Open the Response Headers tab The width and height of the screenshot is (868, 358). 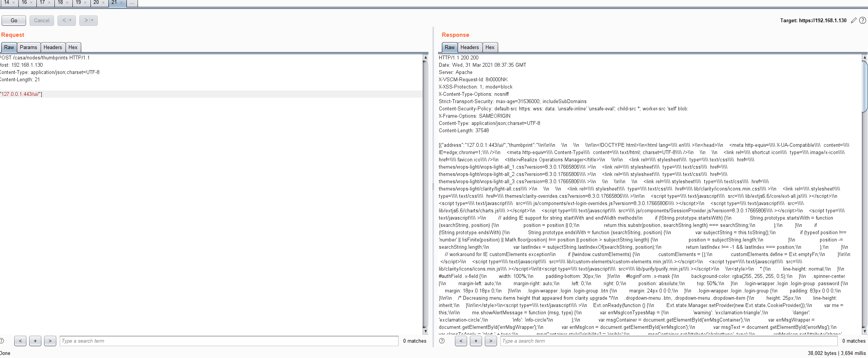pyautogui.click(x=469, y=48)
